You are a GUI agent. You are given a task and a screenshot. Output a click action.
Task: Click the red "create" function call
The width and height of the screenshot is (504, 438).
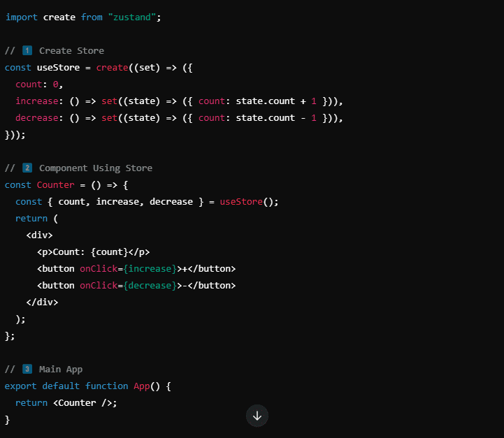(112, 68)
